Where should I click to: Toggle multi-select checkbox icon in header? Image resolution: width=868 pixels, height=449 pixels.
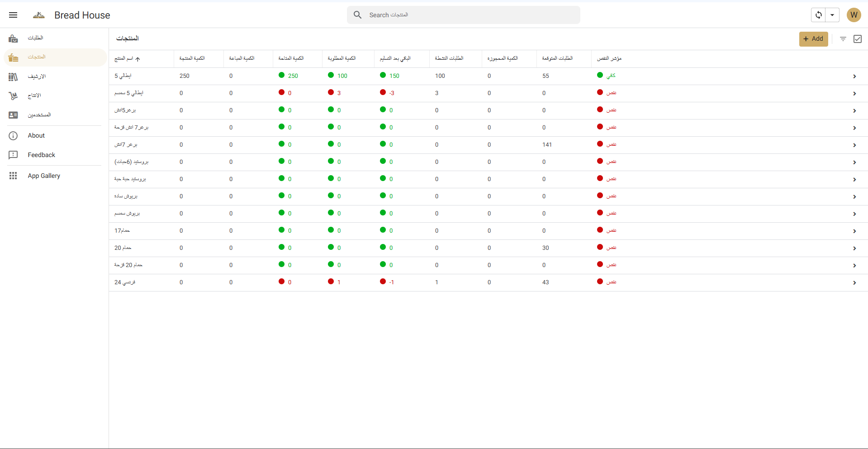point(857,39)
